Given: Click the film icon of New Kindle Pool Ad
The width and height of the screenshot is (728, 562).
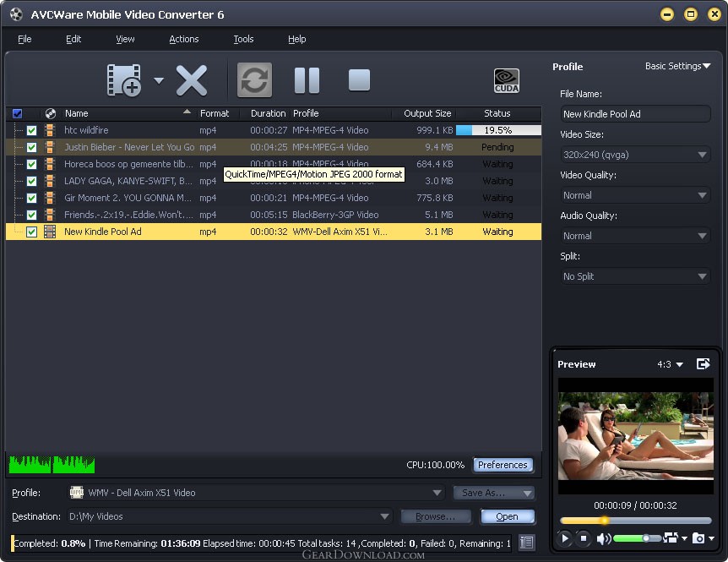Looking at the screenshot, I should [x=50, y=232].
